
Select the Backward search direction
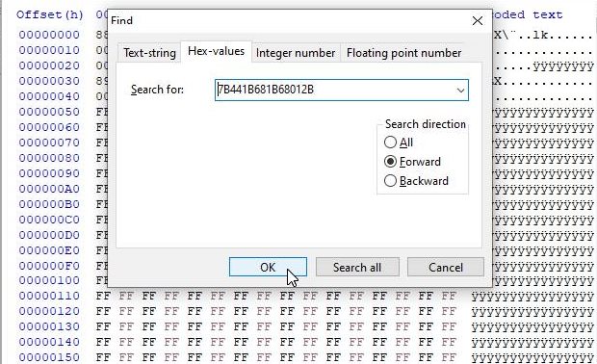point(416,180)
